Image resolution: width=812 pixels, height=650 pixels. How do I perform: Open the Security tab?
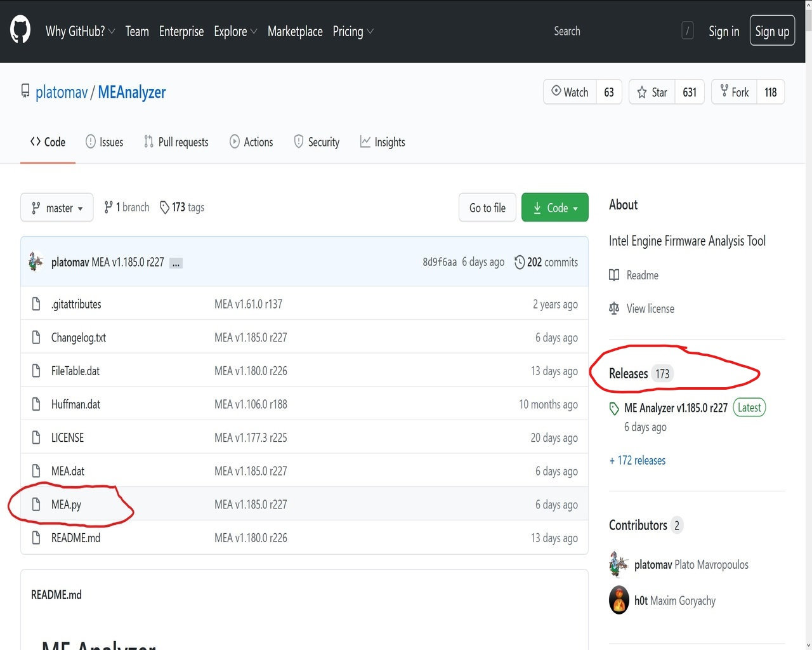pyautogui.click(x=317, y=142)
